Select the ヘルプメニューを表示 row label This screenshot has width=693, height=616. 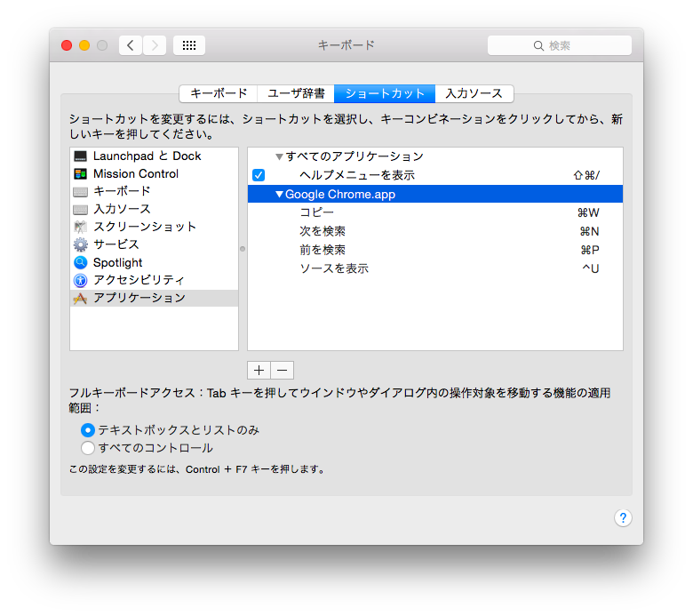pos(357,176)
